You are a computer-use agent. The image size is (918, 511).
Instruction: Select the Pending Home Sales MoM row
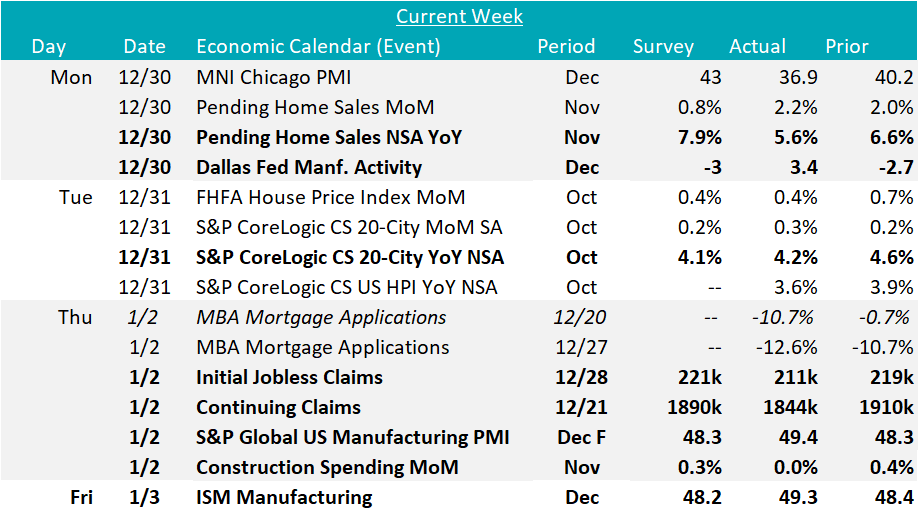[x=315, y=107]
